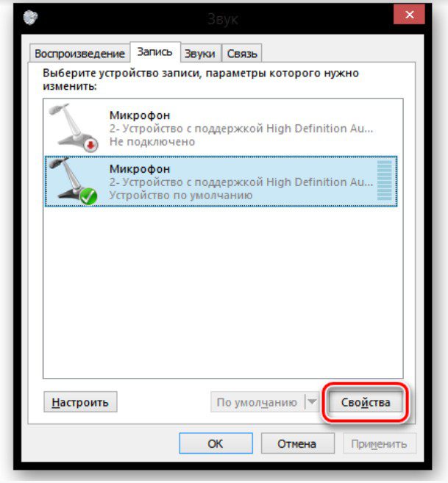
Task: Open Свойства for the selected microphone
Action: tap(366, 402)
